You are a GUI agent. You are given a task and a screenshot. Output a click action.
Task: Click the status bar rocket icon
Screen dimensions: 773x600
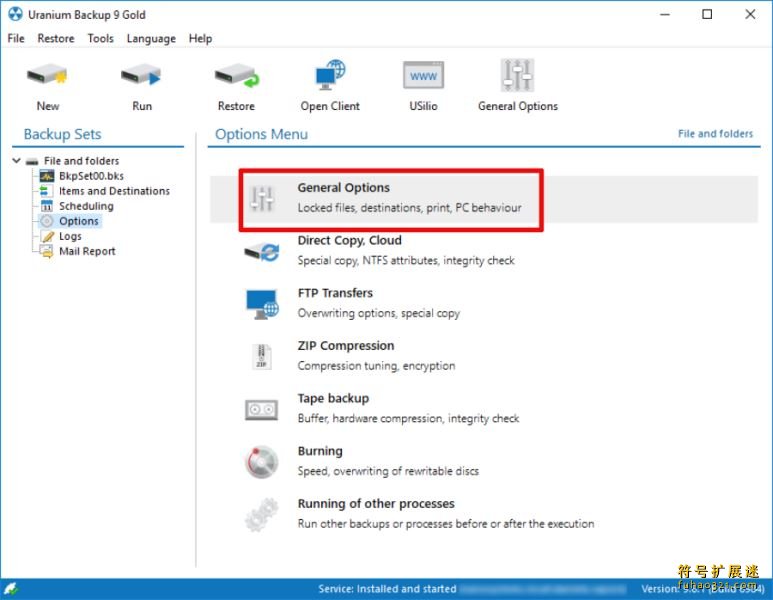point(11,588)
